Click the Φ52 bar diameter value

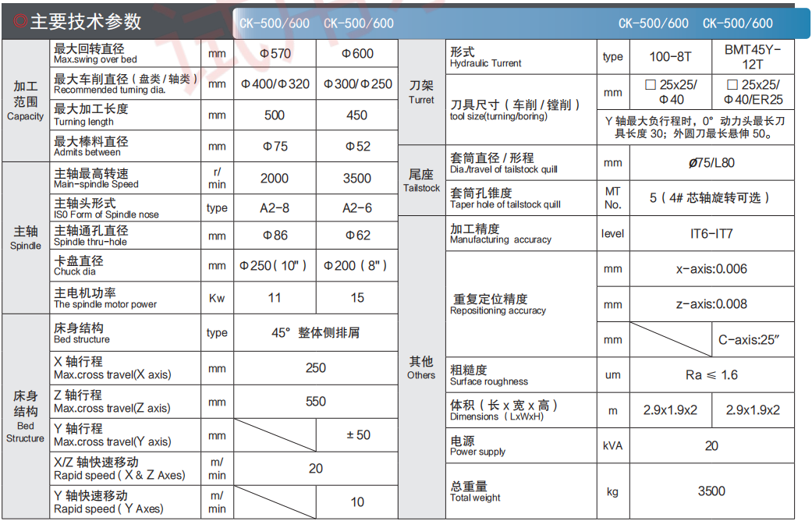point(356,146)
